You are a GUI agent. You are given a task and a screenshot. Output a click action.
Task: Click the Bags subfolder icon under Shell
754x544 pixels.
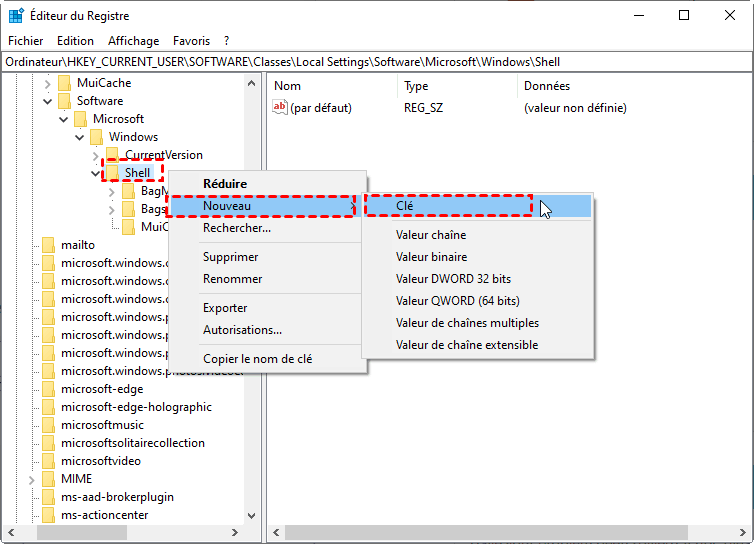(x=128, y=209)
